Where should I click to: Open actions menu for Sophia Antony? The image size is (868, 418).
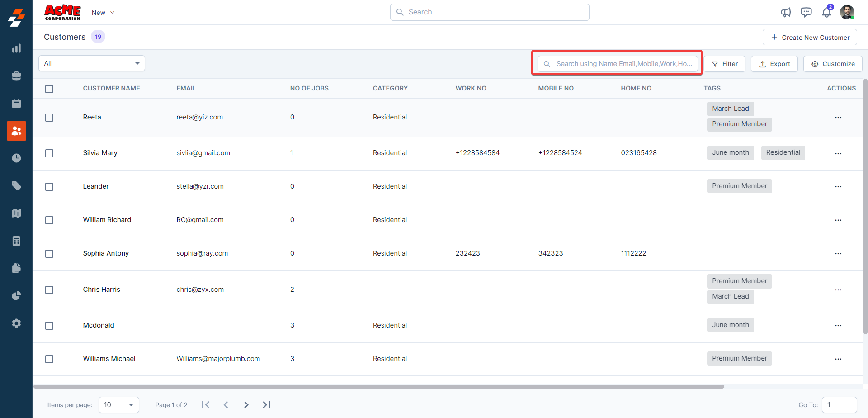click(838, 254)
